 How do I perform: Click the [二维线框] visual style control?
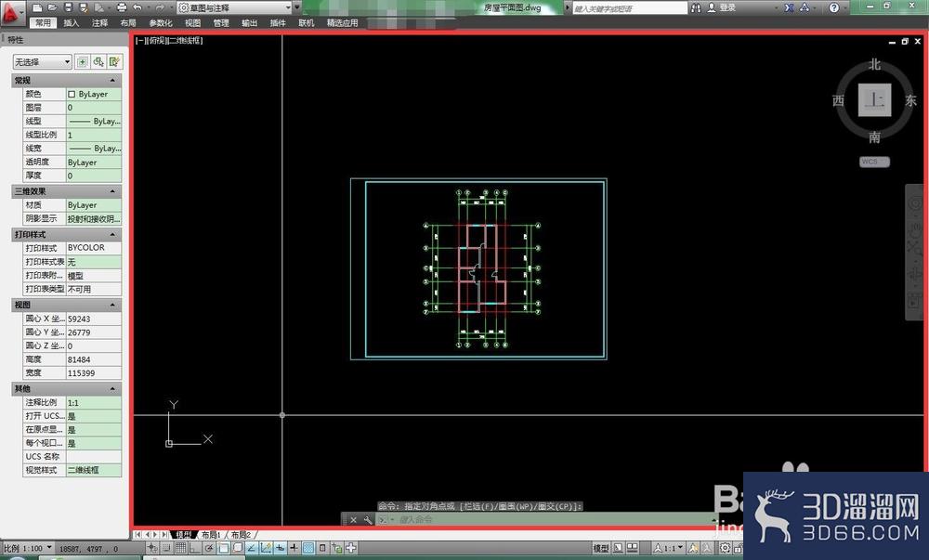[186, 40]
